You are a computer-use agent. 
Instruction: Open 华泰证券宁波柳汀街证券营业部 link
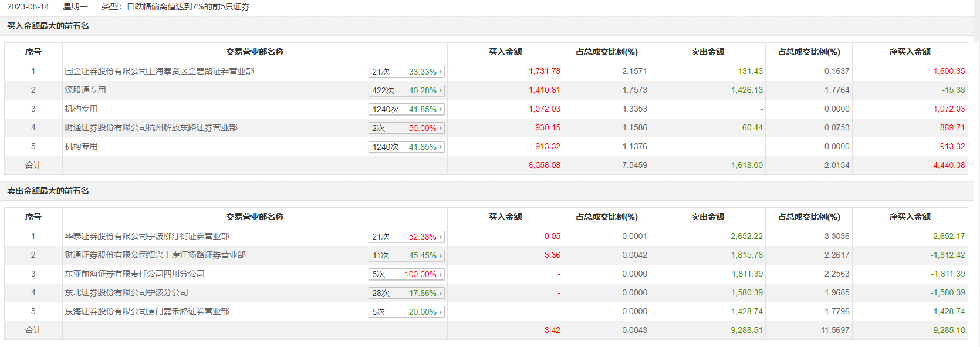click(x=147, y=236)
